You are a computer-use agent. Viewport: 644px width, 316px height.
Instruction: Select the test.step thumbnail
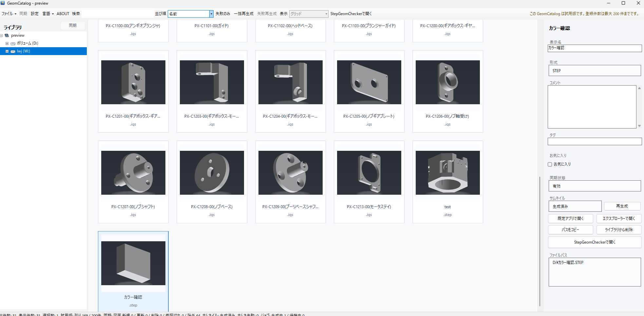pyautogui.click(x=447, y=173)
